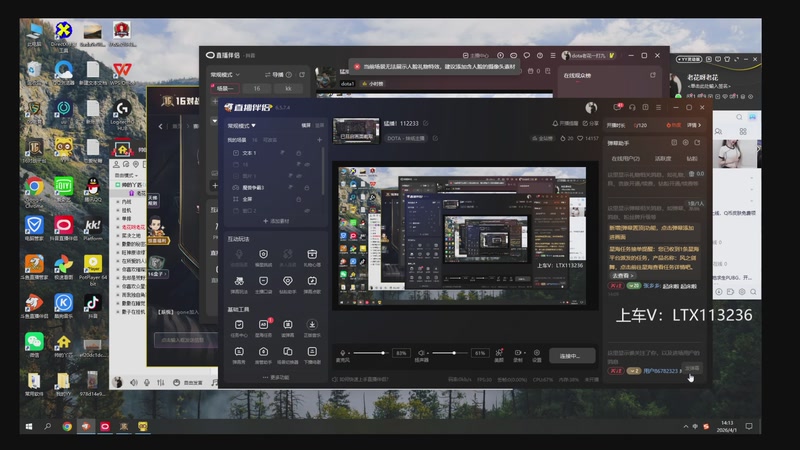Show the hidden 窗口 2 source with the eye icon
The height and width of the screenshot is (450, 800).
pos(307,211)
